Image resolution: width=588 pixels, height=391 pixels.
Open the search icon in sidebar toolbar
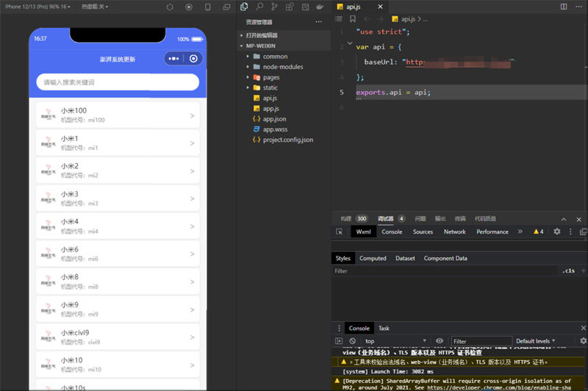click(x=259, y=7)
